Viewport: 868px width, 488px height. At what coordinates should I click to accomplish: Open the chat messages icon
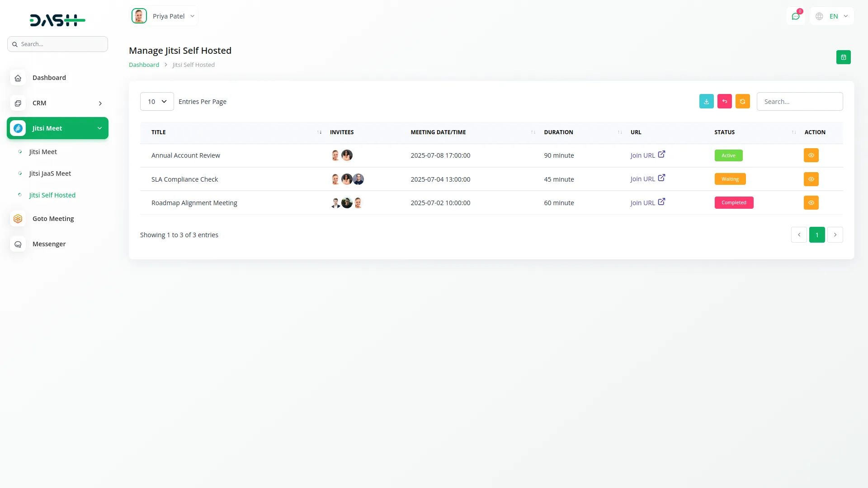tap(795, 16)
